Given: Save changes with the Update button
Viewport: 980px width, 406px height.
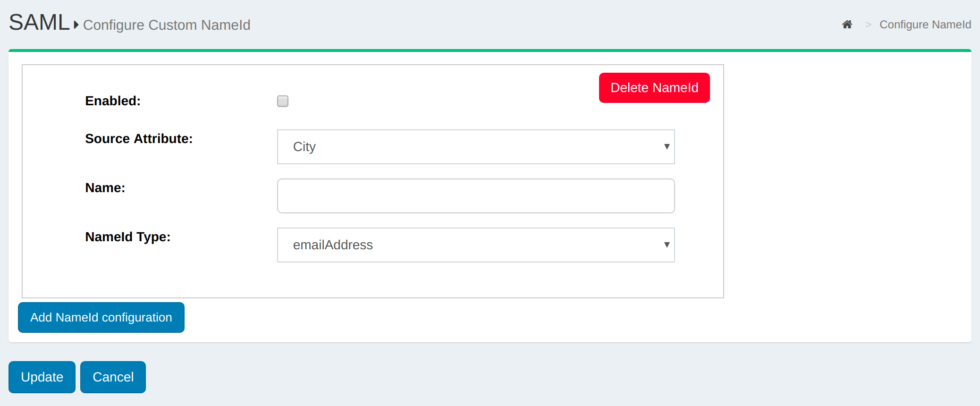Looking at the screenshot, I should [x=42, y=377].
